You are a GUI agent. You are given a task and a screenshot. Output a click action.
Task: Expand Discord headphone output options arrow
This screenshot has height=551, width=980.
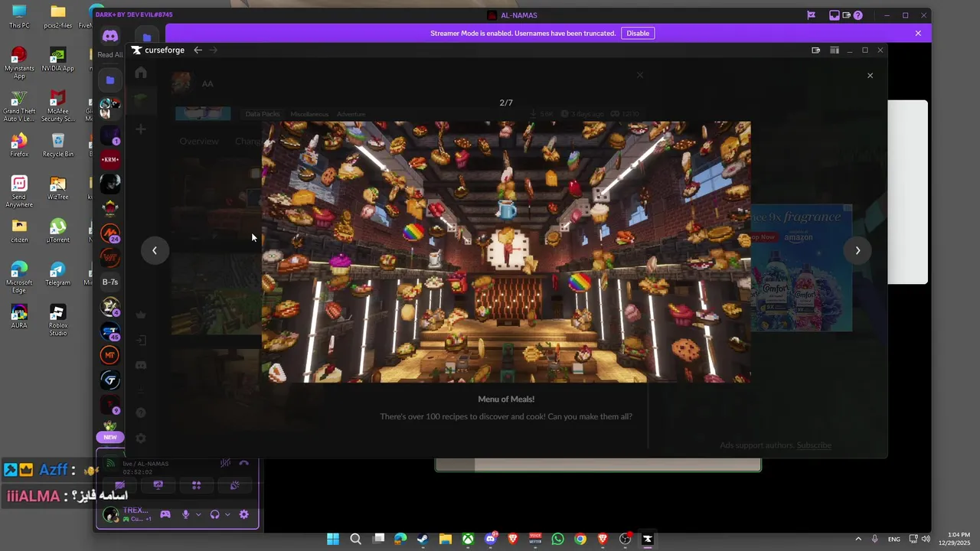[x=227, y=514]
